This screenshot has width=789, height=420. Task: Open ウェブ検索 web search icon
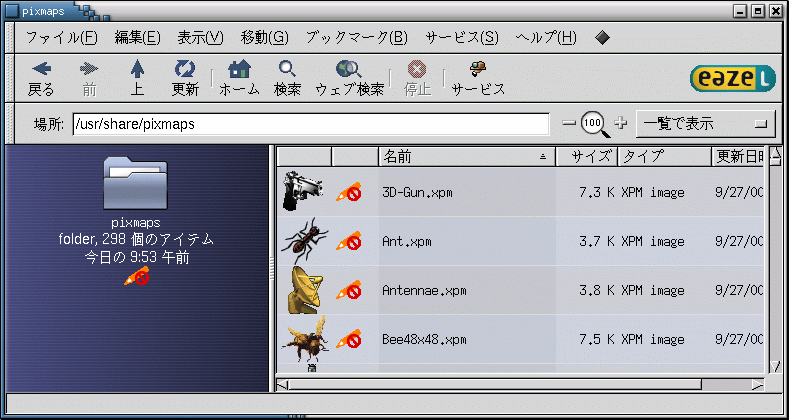click(x=349, y=68)
